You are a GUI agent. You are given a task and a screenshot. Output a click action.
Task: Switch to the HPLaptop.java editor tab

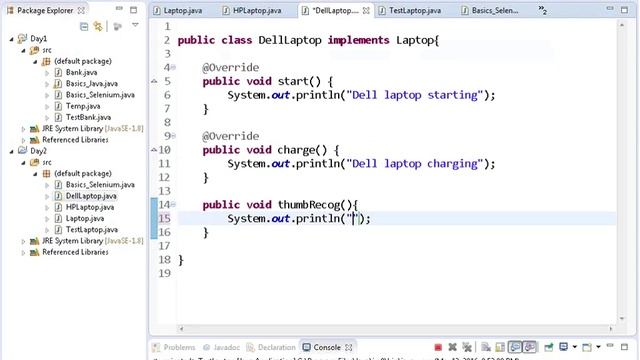click(253, 11)
